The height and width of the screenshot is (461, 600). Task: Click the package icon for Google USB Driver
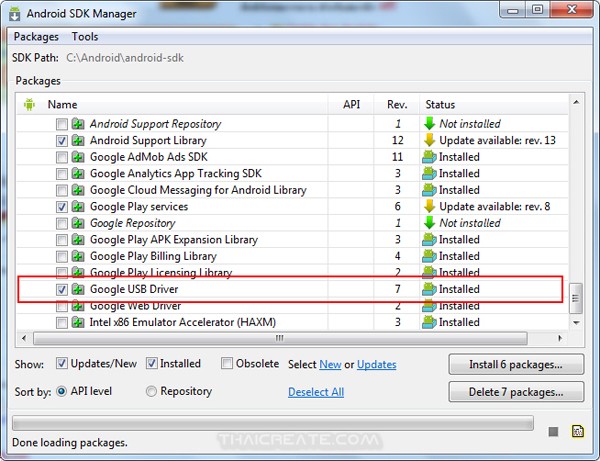pos(78,289)
